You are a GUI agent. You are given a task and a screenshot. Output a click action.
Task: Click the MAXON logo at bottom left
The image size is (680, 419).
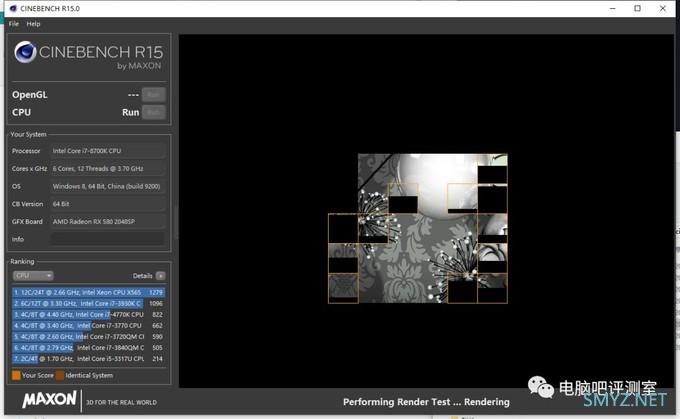(x=49, y=399)
